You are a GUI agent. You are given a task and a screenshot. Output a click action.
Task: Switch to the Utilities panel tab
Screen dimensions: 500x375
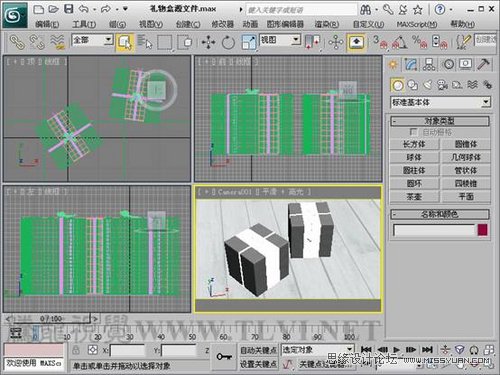(483, 64)
